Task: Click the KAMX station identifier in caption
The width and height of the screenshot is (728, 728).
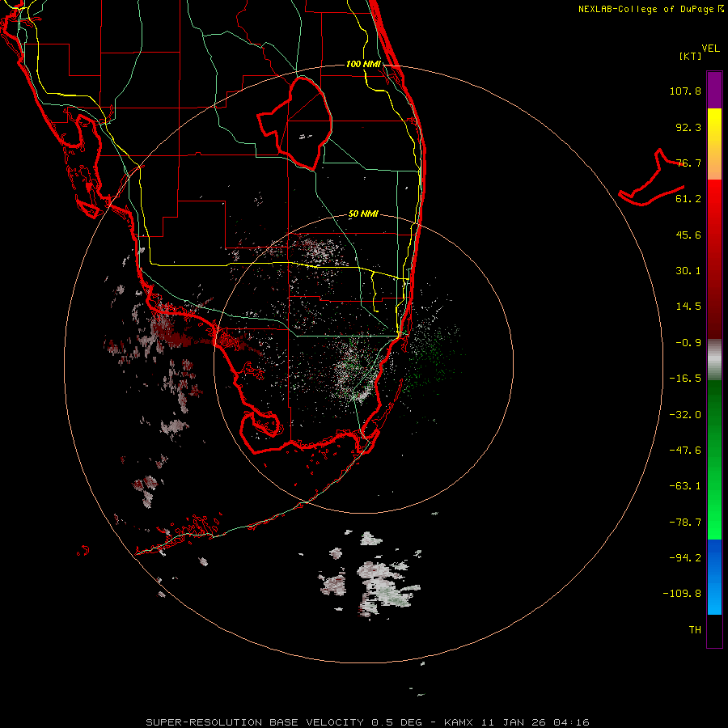Action: [459, 722]
